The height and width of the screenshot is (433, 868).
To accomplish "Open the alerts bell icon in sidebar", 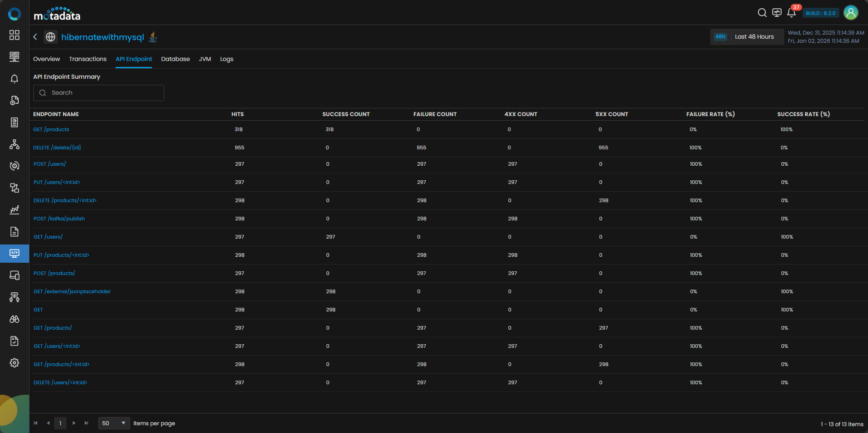I will 15,79.
